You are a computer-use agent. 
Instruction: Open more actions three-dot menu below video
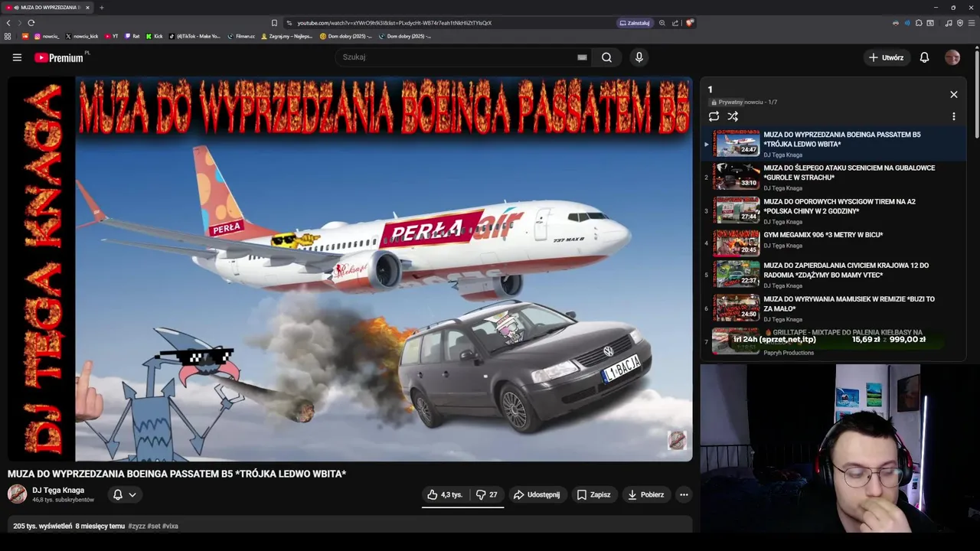pyautogui.click(x=684, y=494)
